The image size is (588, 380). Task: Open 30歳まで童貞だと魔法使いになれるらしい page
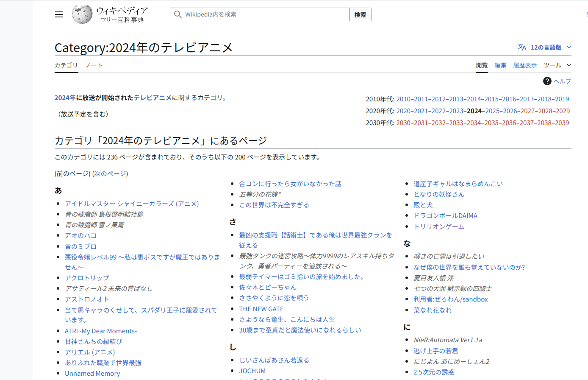300,330
